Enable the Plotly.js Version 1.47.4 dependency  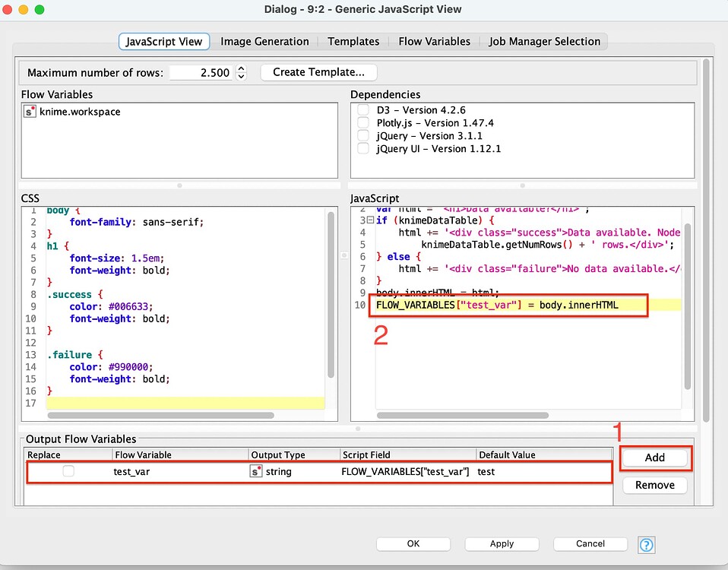[363, 122]
